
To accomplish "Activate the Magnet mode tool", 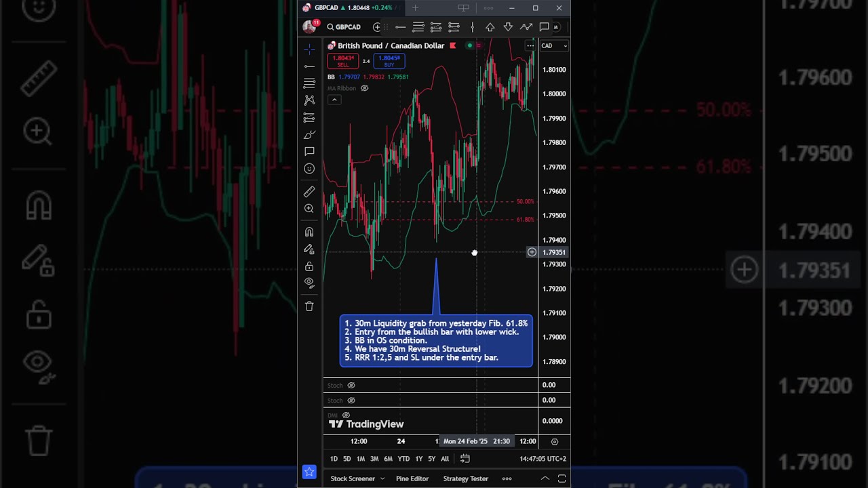I will tap(309, 232).
